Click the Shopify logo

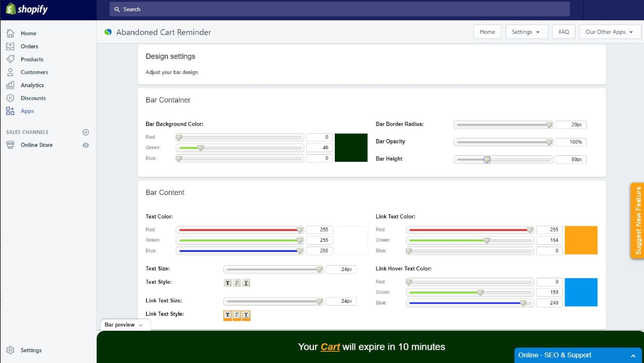pyautogui.click(x=27, y=8)
